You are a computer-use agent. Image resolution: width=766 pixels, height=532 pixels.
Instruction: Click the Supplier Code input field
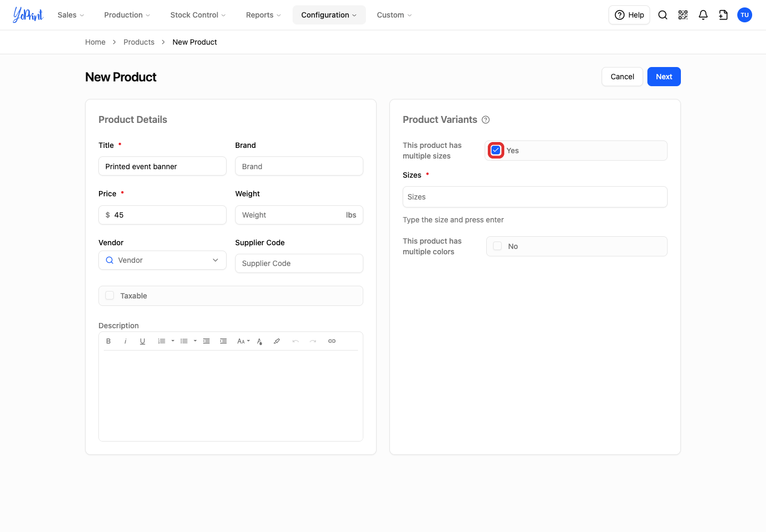[299, 263]
